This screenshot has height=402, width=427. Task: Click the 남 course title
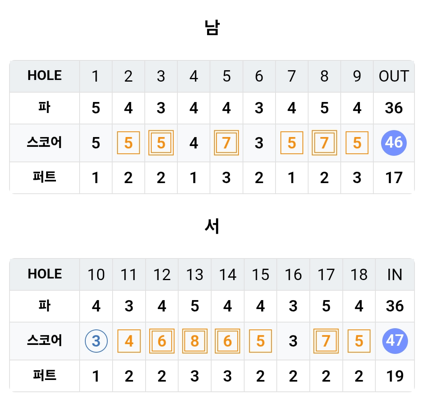(212, 27)
